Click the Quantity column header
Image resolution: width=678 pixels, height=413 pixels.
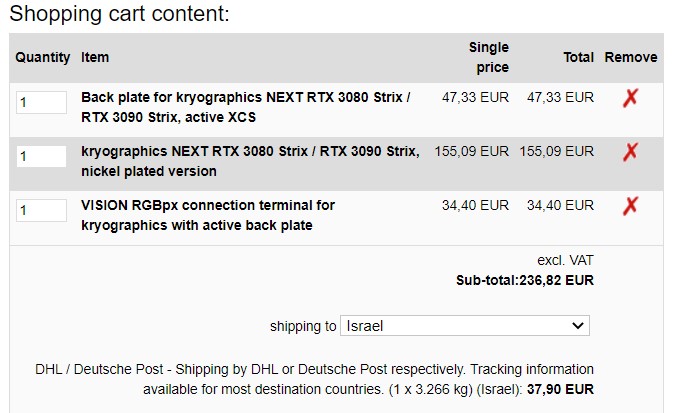click(43, 58)
